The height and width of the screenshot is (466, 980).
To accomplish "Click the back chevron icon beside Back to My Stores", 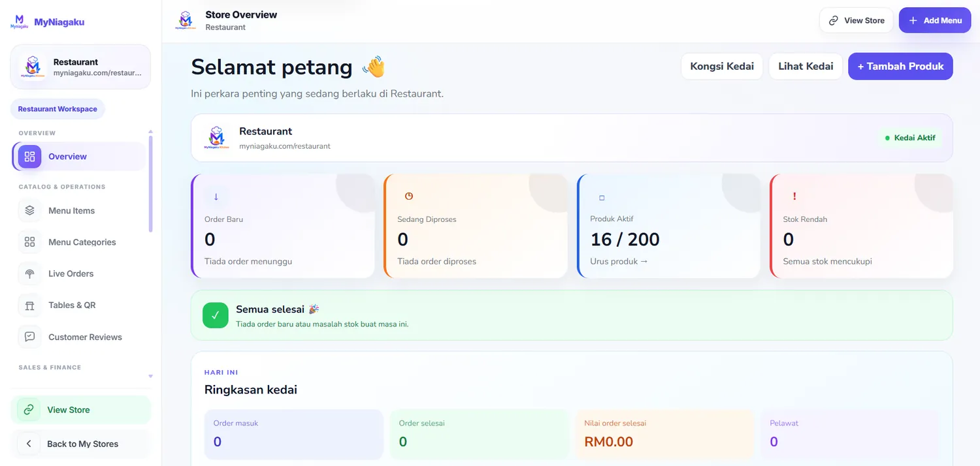I will pos(29,444).
